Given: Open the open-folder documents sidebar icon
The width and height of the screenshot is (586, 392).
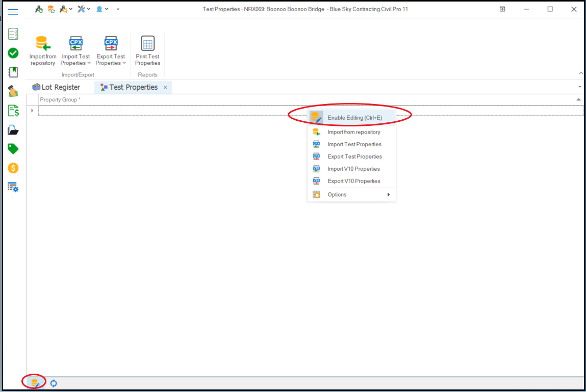Looking at the screenshot, I should [x=13, y=130].
